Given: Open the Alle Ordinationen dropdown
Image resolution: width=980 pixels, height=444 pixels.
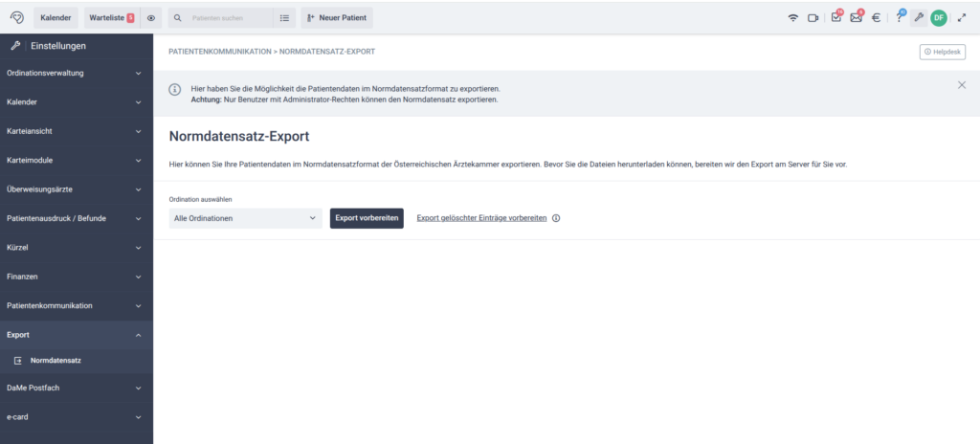Looking at the screenshot, I should [x=245, y=218].
